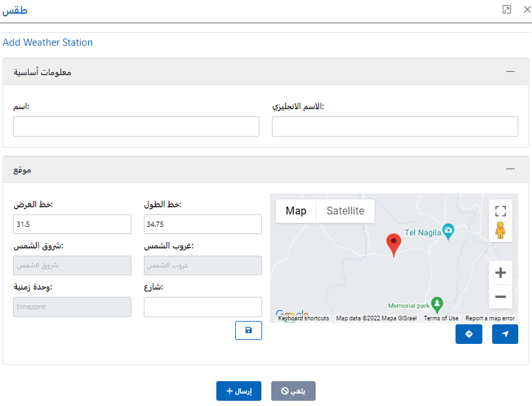Zoom out using the minus icon
Screen dimensions: 532x406
[x=500, y=297]
